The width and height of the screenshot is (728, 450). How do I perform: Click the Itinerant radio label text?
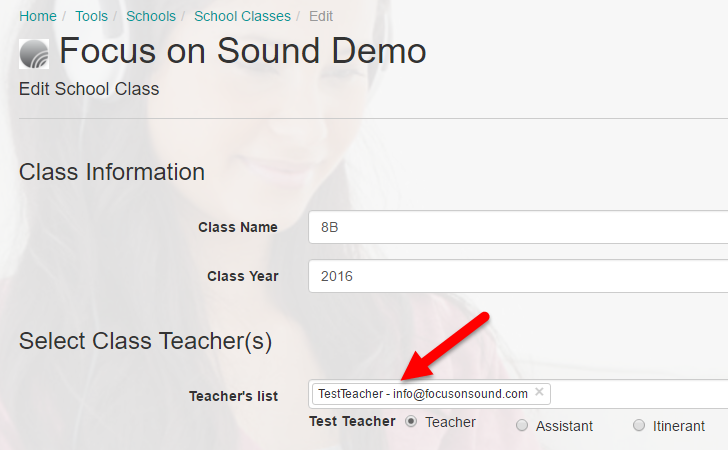click(679, 426)
